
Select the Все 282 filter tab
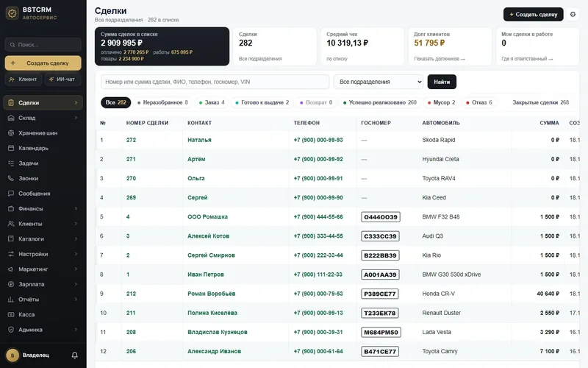coord(115,102)
